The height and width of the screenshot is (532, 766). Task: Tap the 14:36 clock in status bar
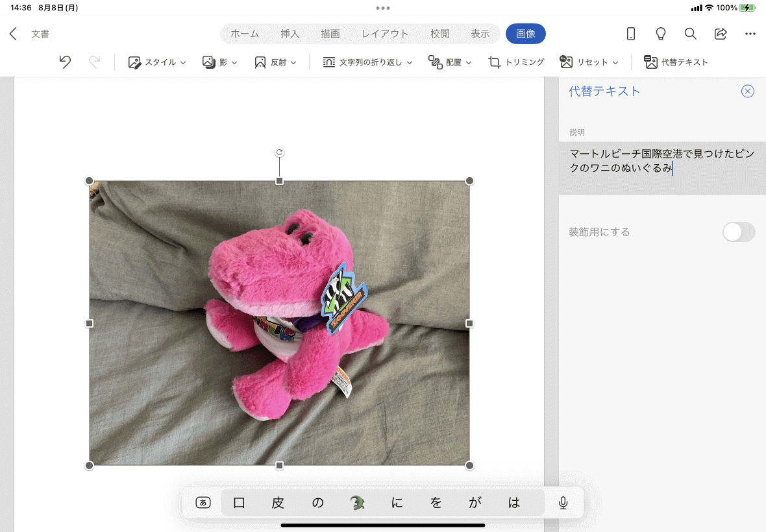tap(21, 8)
